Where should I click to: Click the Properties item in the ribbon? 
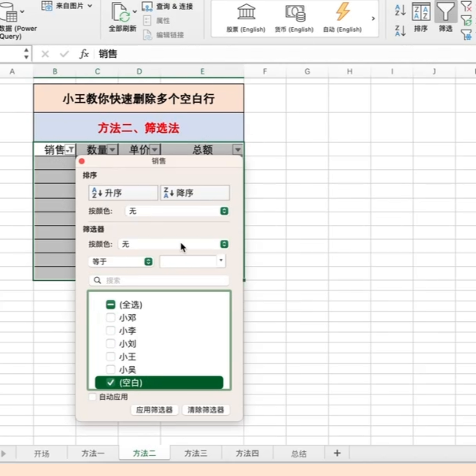(156, 21)
